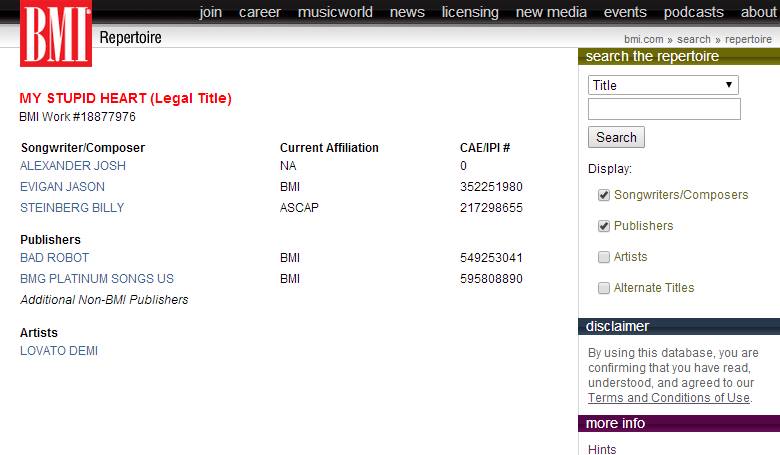Screen dimensions: 780x455
Task: Open the join menu item
Action: click(x=210, y=12)
